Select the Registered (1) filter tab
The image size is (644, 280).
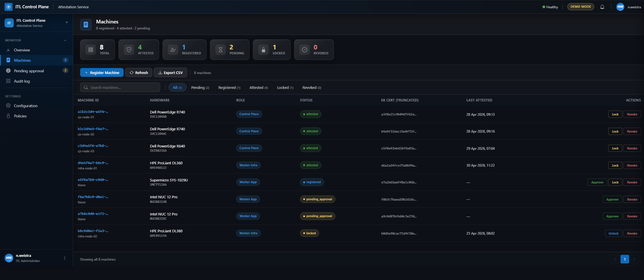[x=229, y=87]
